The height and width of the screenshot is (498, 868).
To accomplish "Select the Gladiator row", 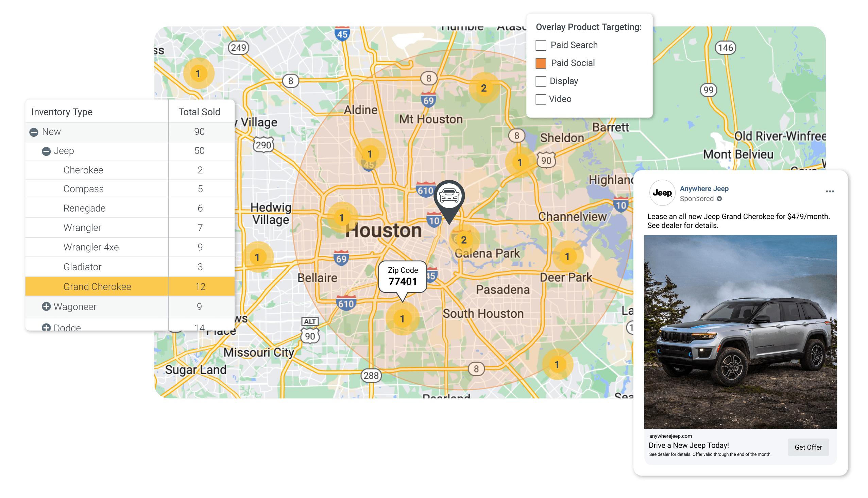I will click(130, 267).
